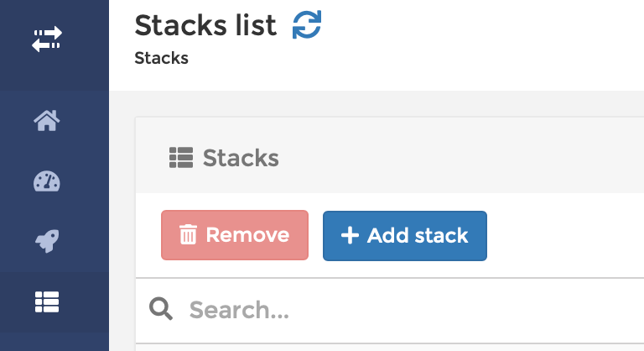Click the list icon beside Stacks heading
The height and width of the screenshot is (351, 644).
click(x=181, y=157)
